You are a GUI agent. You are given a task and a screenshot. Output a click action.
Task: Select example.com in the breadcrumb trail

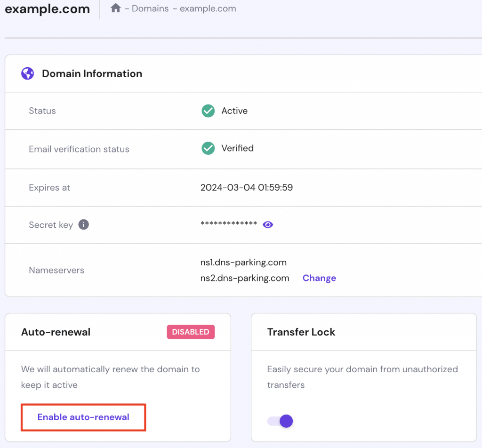click(208, 8)
